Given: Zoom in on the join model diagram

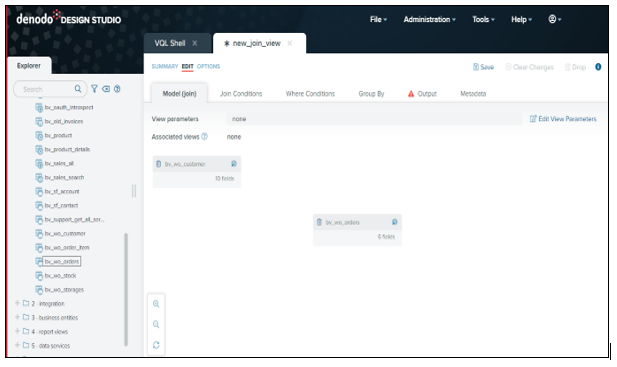Looking at the screenshot, I should click(x=156, y=304).
